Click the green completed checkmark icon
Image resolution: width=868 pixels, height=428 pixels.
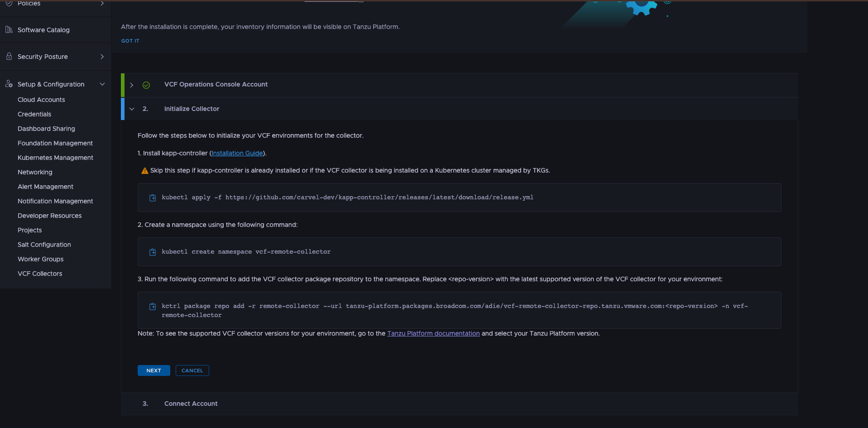click(146, 85)
